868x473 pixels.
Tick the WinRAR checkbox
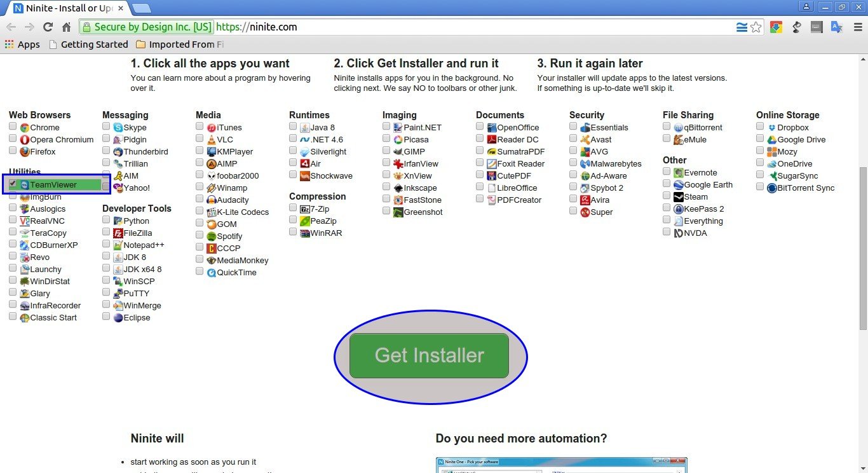pos(293,232)
